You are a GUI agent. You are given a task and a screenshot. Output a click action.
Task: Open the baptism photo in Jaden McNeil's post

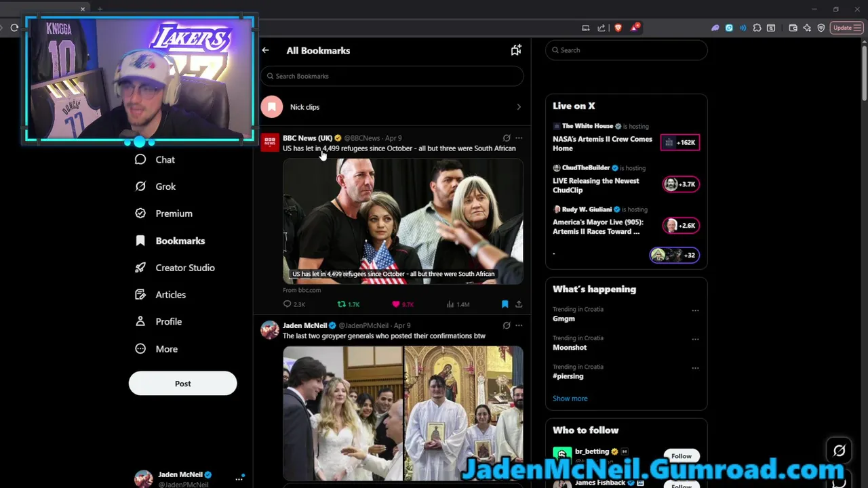pyautogui.click(x=464, y=413)
